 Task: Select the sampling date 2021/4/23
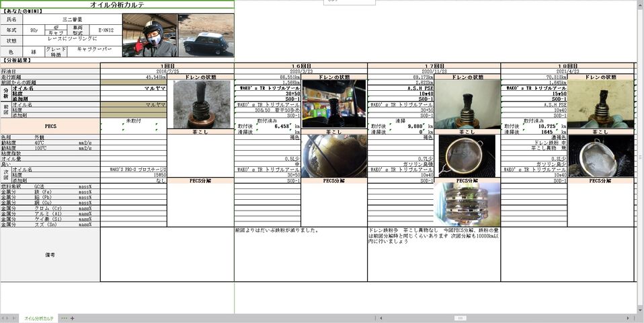click(567, 71)
